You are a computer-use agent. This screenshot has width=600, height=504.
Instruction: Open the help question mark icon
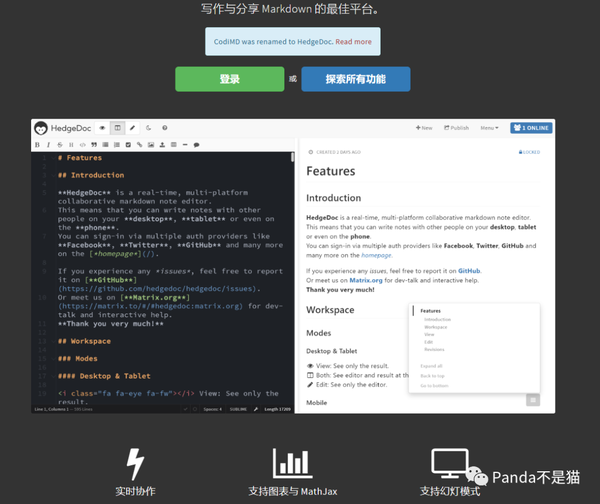click(165, 128)
